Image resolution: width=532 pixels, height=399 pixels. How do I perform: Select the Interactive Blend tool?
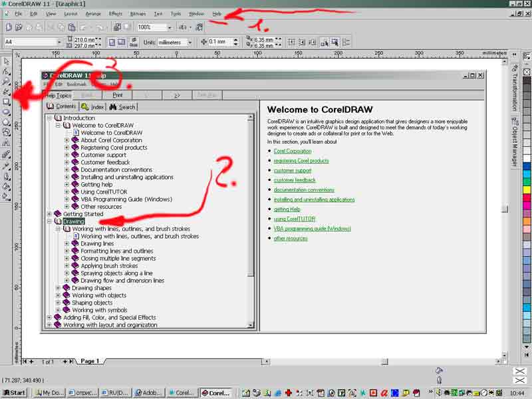pos(6,155)
